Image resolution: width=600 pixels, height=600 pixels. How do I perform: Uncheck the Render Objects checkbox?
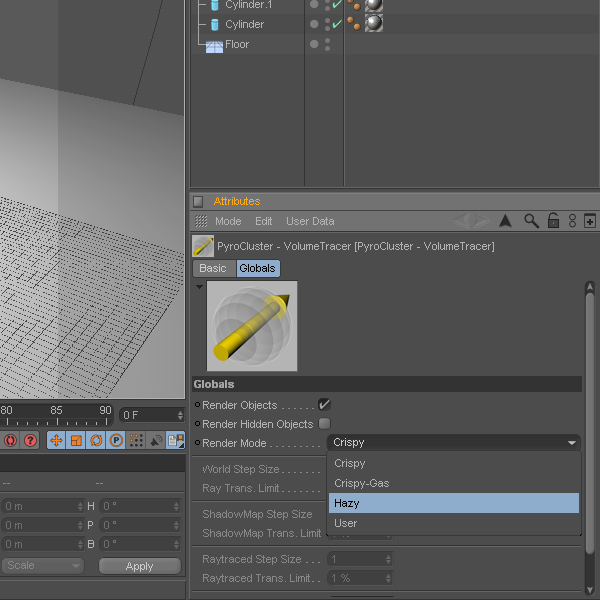pyautogui.click(x=324, y=404)
